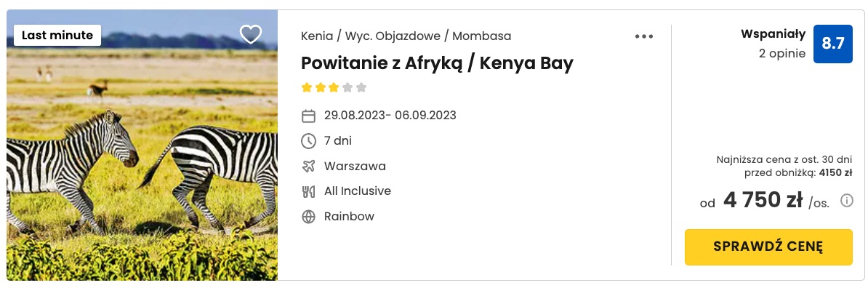Click the 8.7 rating score badge
This screenshot has height=288, width=868.
(x=832, y=44)
